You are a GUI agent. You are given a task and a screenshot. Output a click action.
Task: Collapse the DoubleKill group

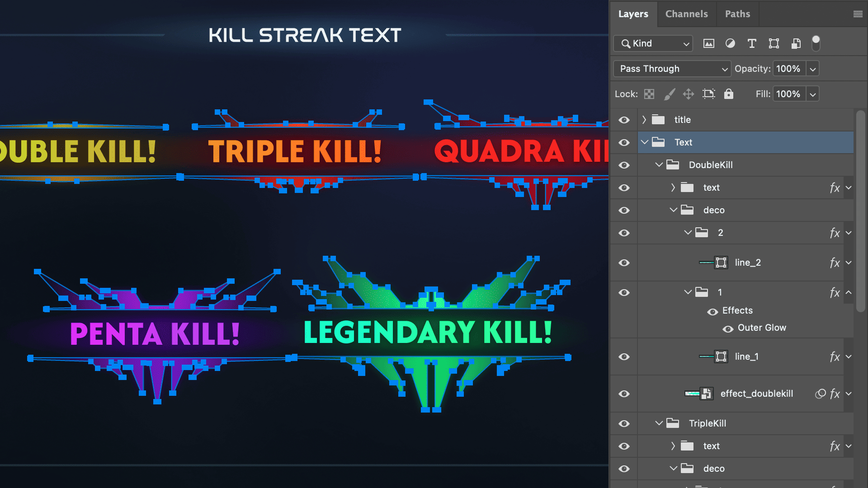point(659,165)
